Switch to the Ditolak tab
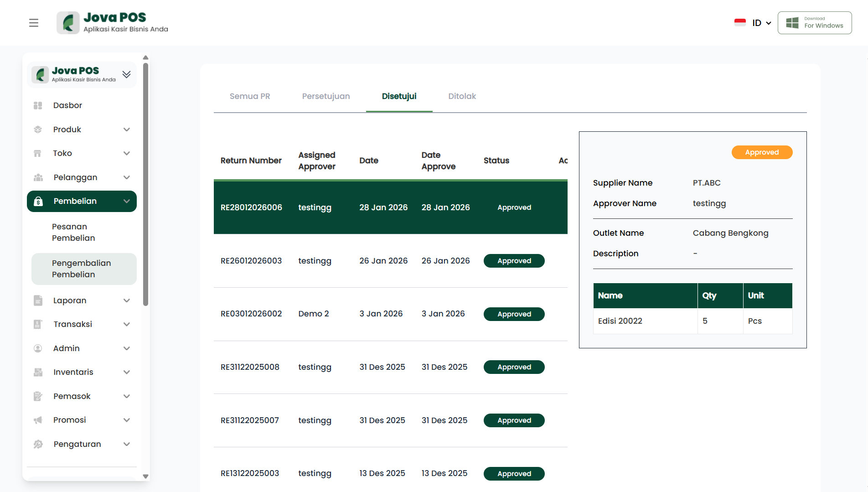868x492 pixels. click(x=462, y=96)
